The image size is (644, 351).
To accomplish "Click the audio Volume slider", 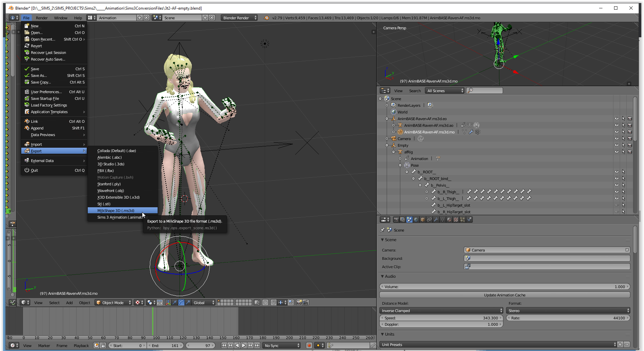I will 504,287.
